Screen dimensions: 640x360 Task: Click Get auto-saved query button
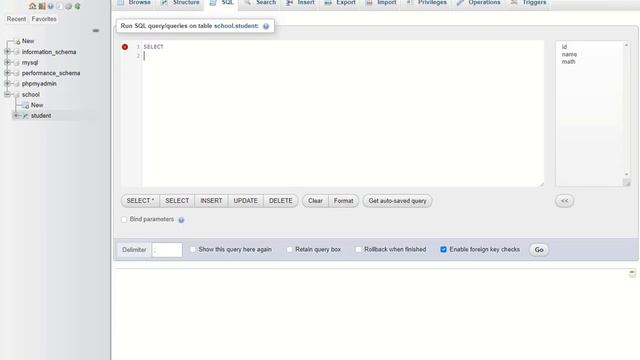coord(398,201)
